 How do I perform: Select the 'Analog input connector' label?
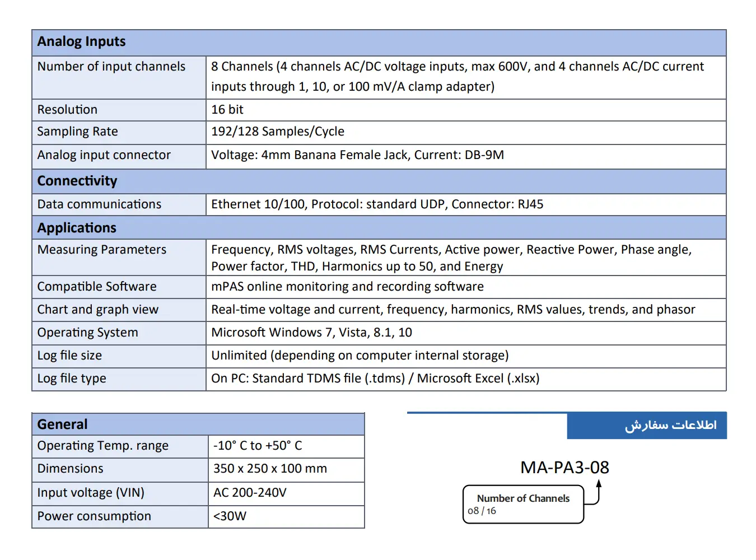[104, 155]
